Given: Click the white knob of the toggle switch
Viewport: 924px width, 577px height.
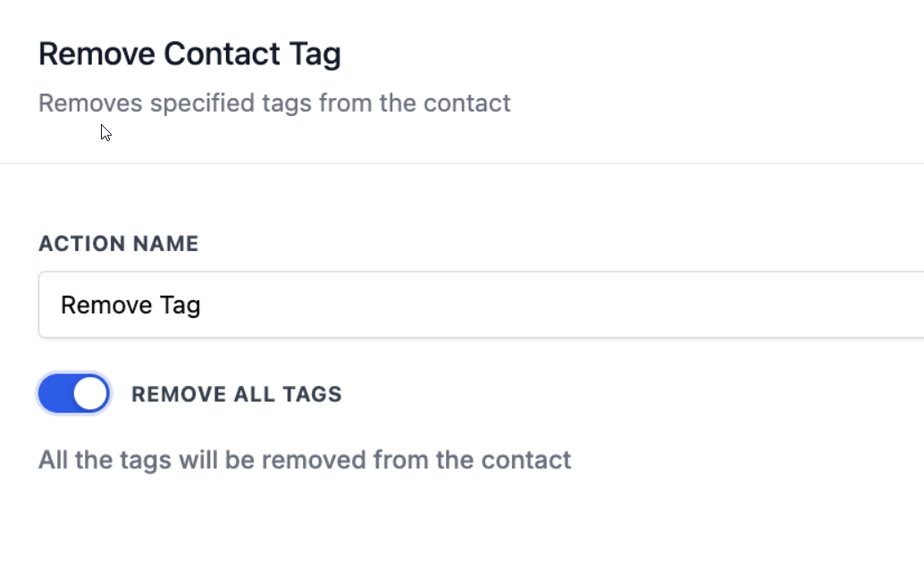Looking at the screenshot, I should click(x=90, y=394).
